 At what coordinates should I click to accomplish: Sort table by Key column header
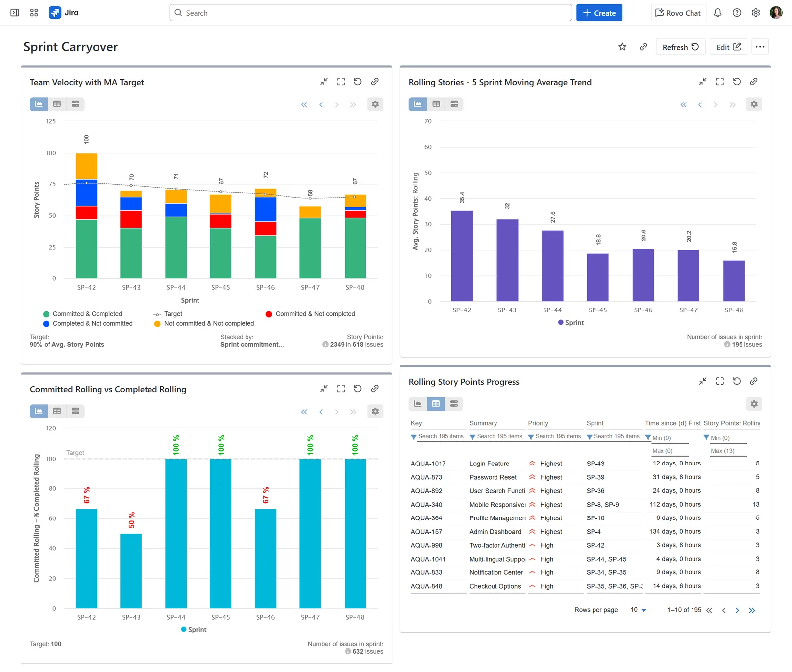click(416, 423)
